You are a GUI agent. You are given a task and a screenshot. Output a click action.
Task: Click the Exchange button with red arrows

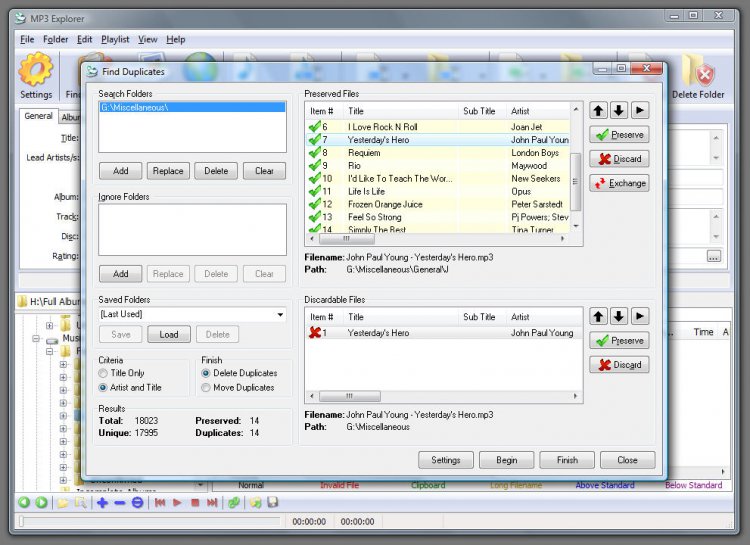(618, 183)
